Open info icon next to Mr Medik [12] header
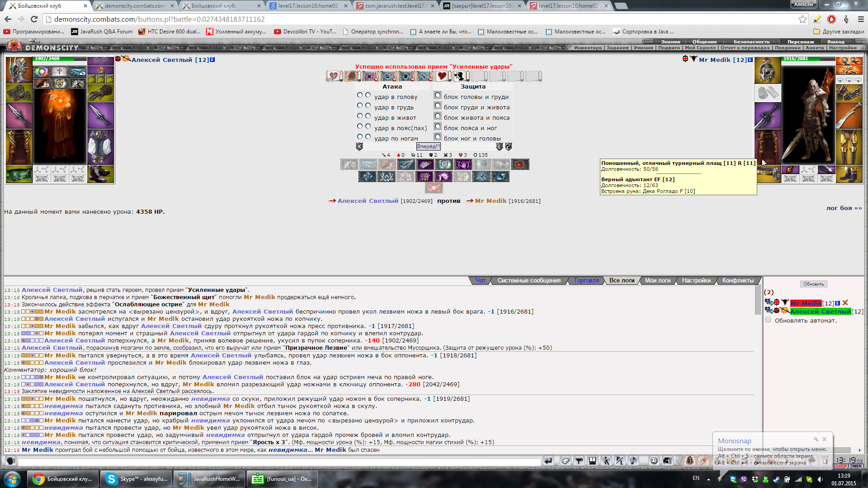Viewport: 868px width, 488px height. click(x=750, y=60)
